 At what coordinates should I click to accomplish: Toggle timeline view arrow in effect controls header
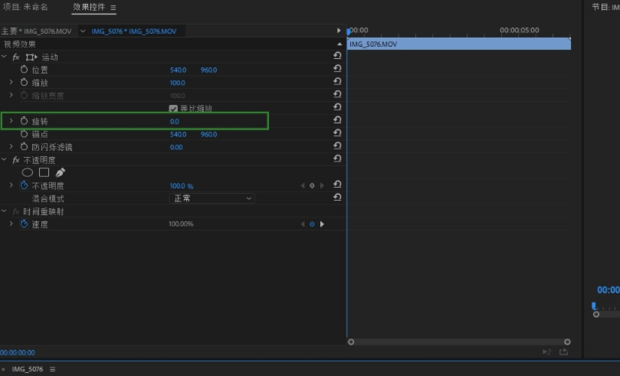338,30
